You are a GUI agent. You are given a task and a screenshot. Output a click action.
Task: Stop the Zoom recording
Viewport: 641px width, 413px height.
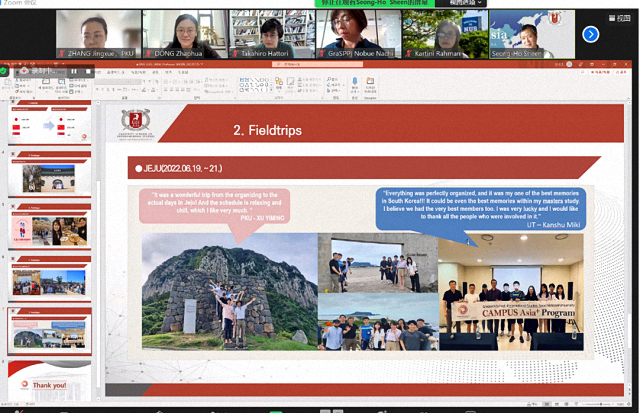point(88,71)
